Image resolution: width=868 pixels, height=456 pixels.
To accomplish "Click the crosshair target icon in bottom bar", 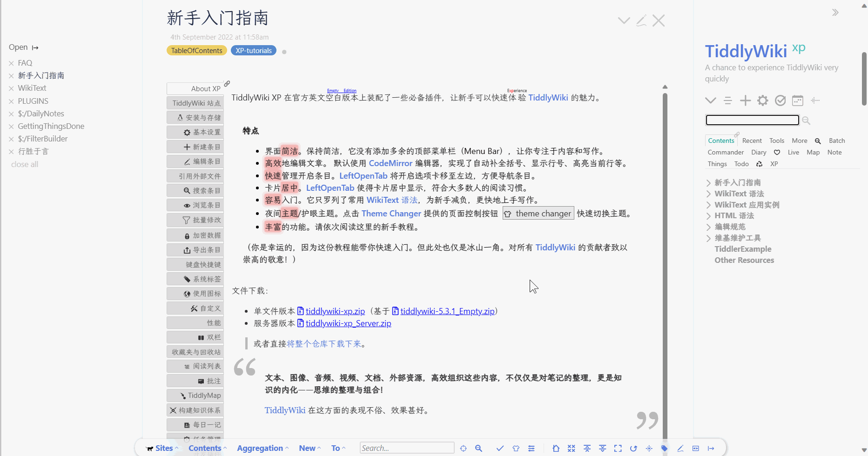I will [463, 449].
